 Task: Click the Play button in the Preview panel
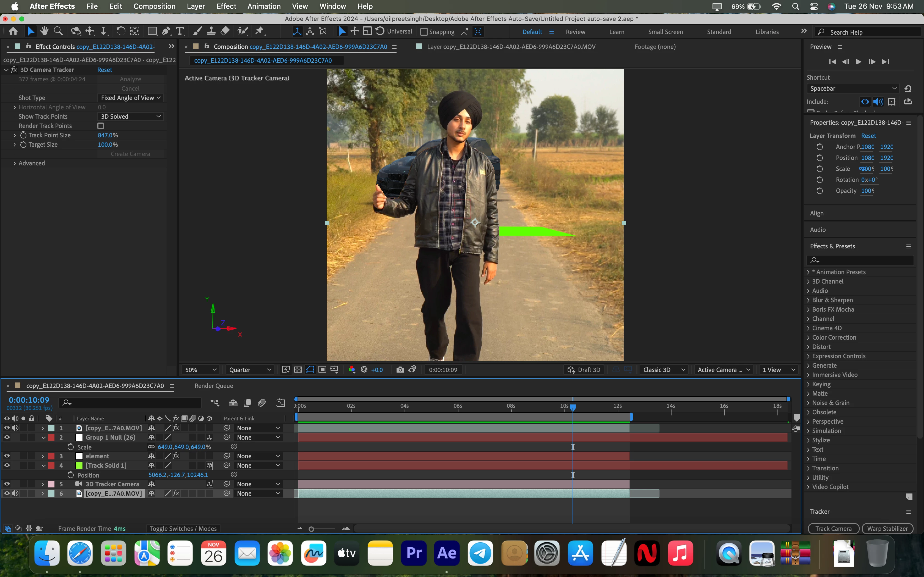pyautogui.click(x=858, y=62)
